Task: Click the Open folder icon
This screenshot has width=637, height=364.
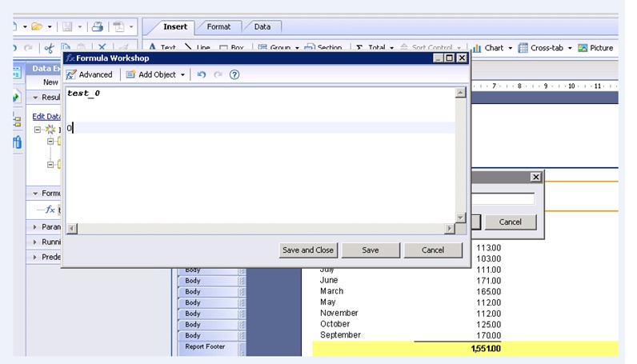Action: (37, 27)
